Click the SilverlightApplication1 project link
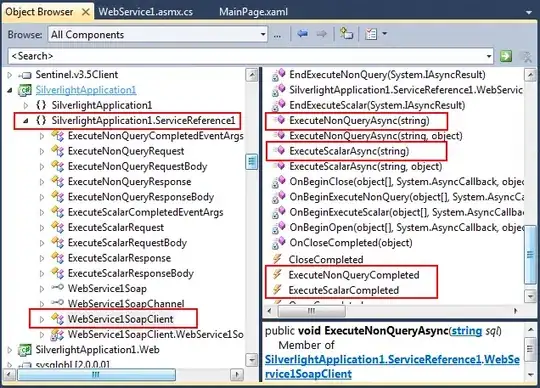 86,90
